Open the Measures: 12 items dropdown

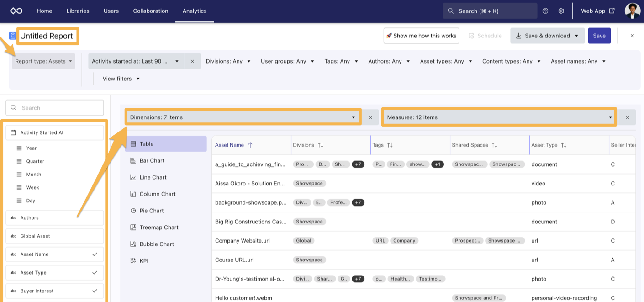[x=499, y=117]
